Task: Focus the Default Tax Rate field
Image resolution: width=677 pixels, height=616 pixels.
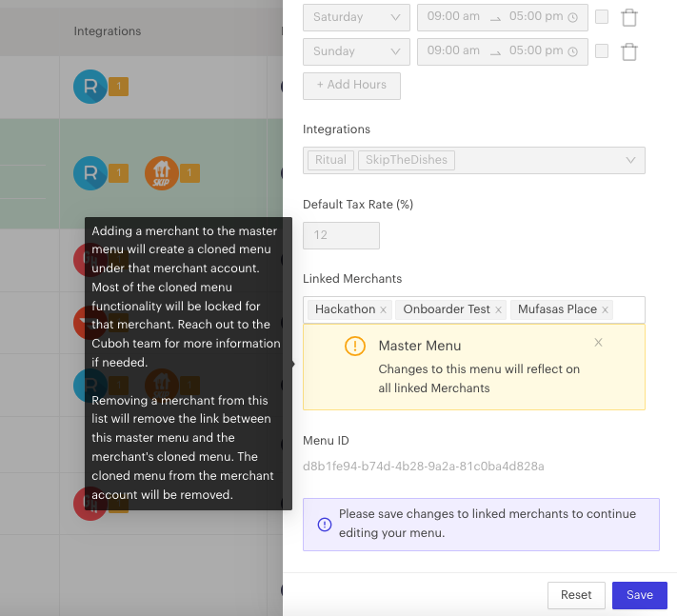Action: (x=341, y=235)
